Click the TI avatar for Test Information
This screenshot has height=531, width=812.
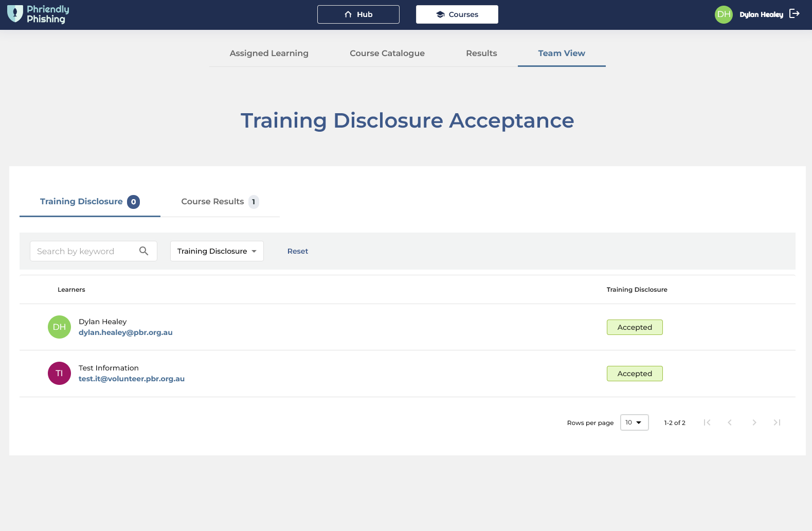59,373
